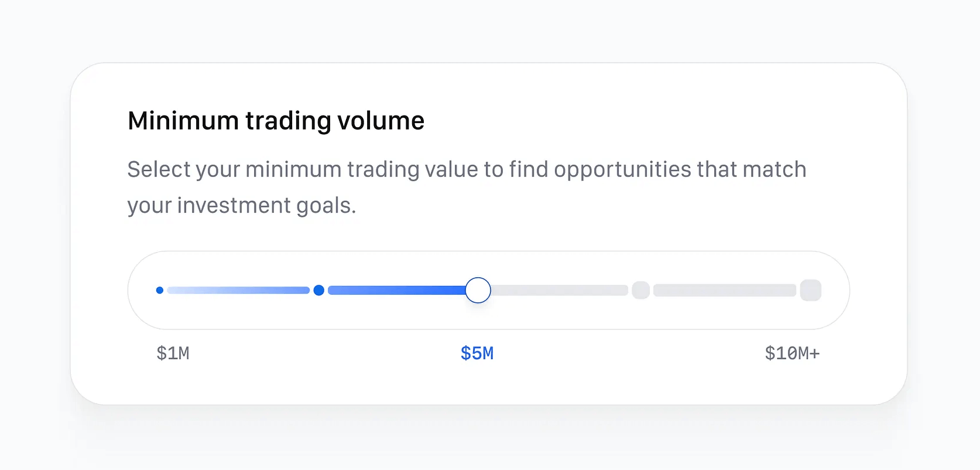Click the word "Minimum" in the heading
The image size is (980, 470).
click(x=183, y=121)
